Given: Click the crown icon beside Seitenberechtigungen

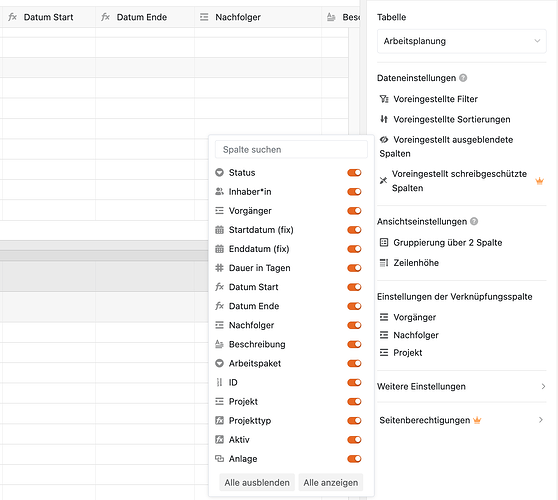Looking at the screenshot, I should 477,420.
